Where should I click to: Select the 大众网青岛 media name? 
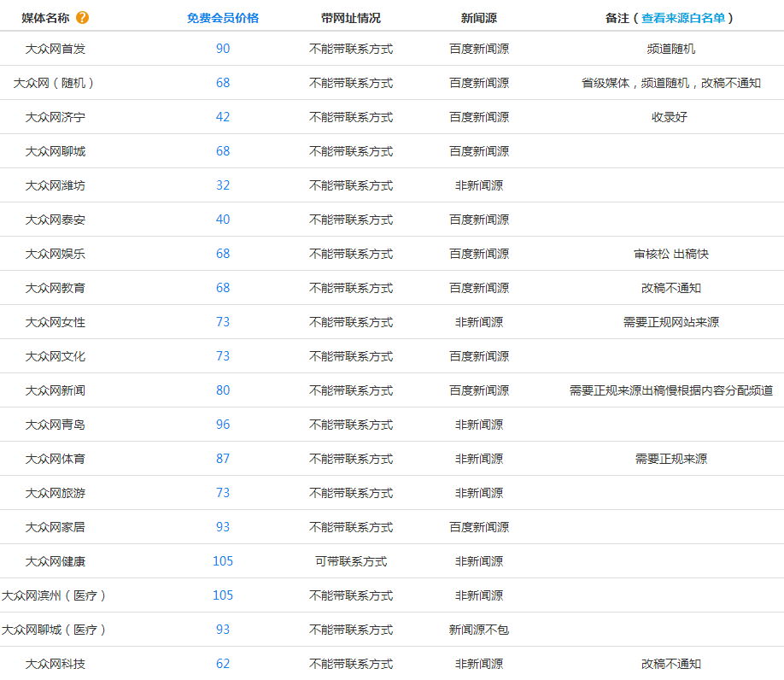click(56, 425)
